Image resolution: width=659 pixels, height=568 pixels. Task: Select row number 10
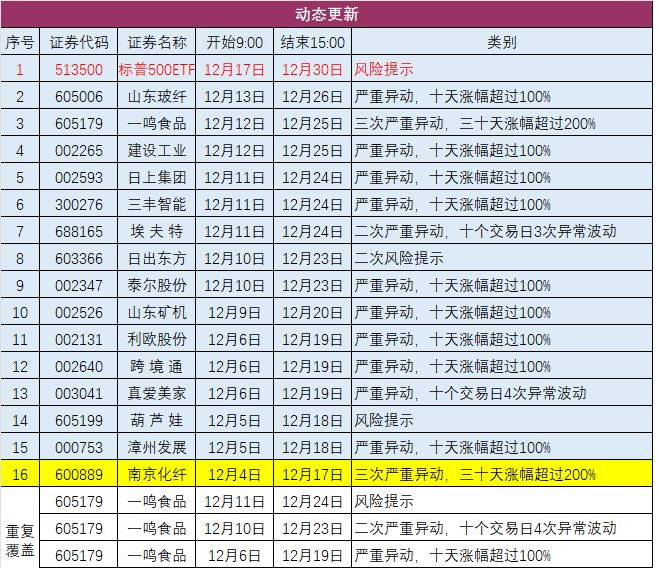point(20,312)
